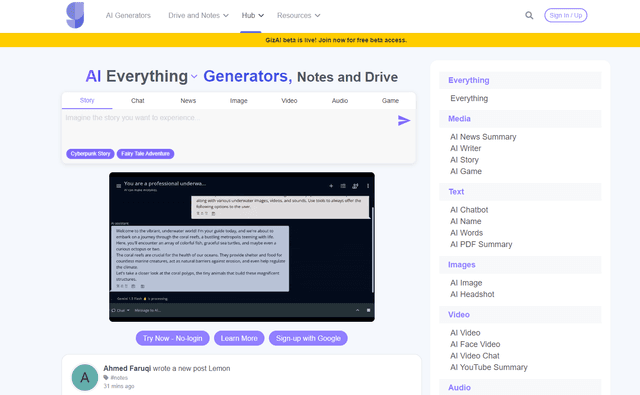Switch to the Chat tab
The image size is (640, 395).
coord(138,101)
